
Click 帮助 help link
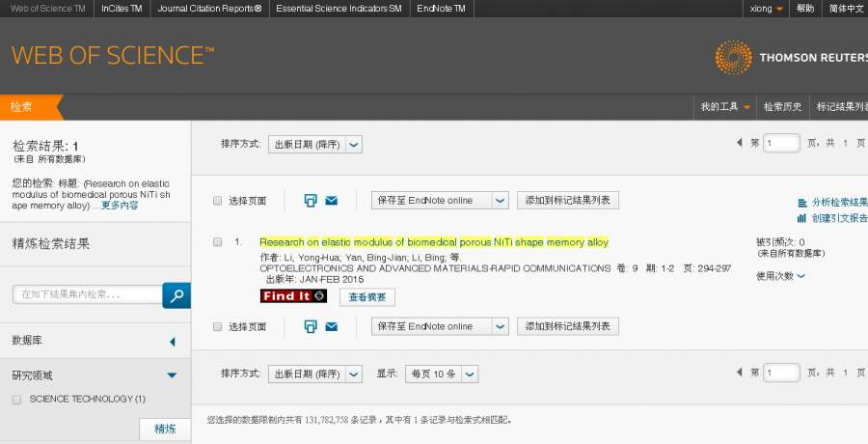click(805, 9)
